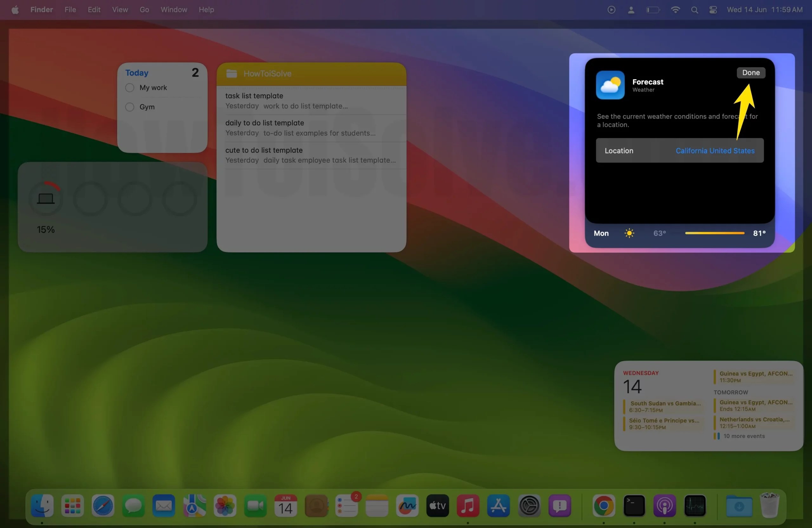Mark the "Gym" reminder complete

[x=129, y=107]
